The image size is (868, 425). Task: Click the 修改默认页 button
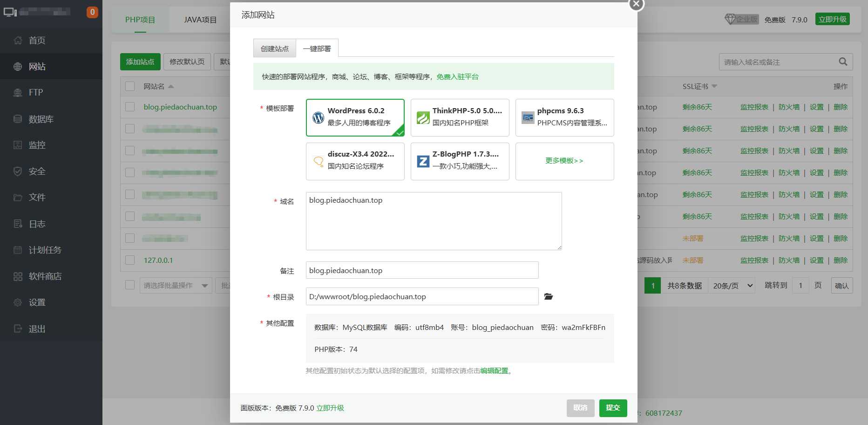coord(187,62)
